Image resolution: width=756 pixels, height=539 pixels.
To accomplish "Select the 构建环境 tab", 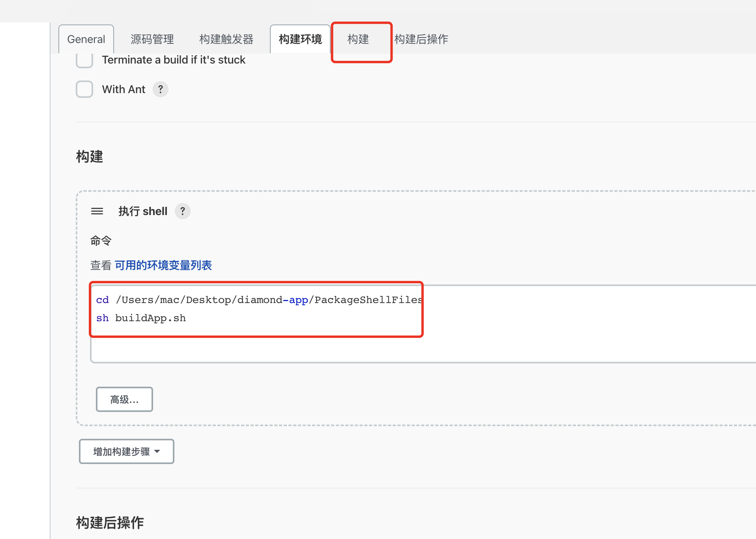I will pyautogui.click(x=300, y=39).
